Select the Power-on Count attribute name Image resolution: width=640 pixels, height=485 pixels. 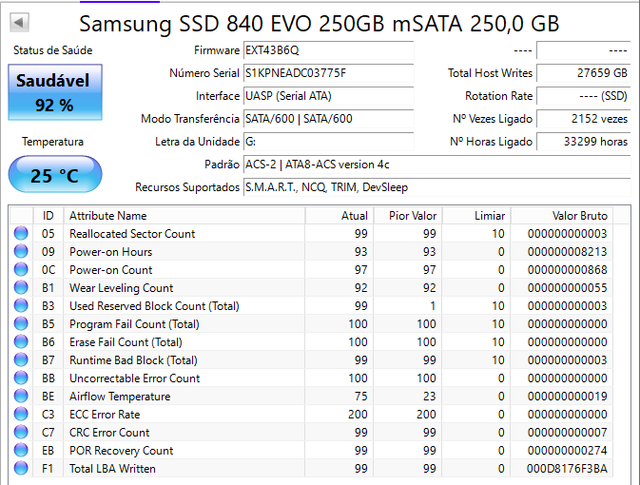tap(111, 269)
